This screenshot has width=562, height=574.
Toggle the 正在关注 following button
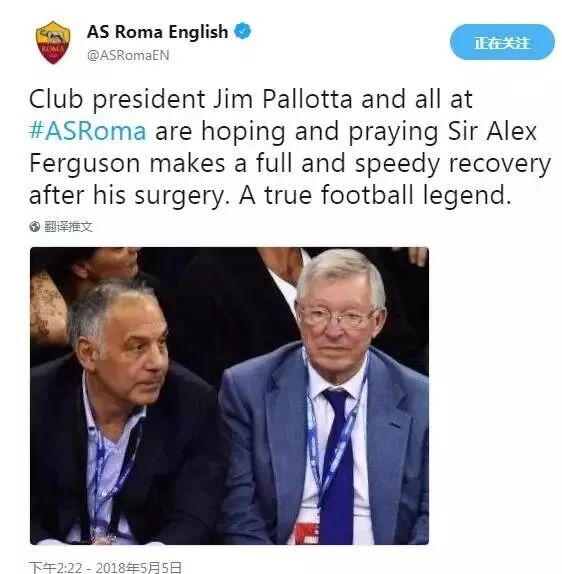pyautogui.click(x=502, y=42)
